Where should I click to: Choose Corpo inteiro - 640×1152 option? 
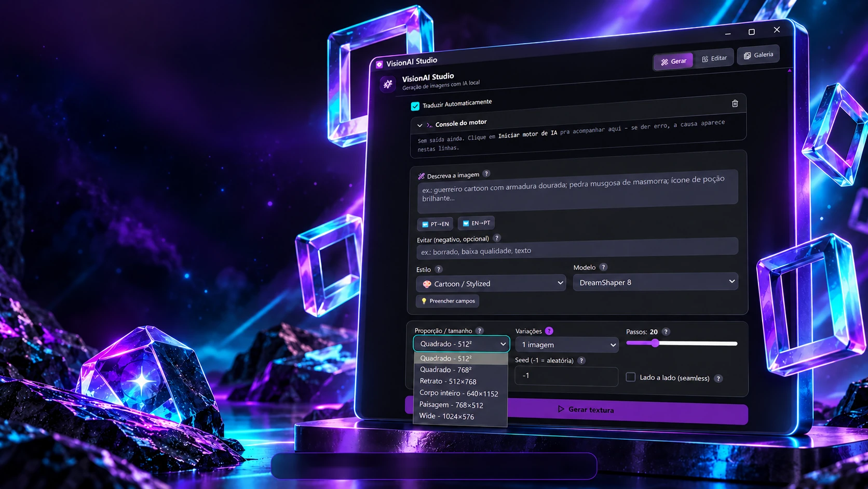[460, 393]
